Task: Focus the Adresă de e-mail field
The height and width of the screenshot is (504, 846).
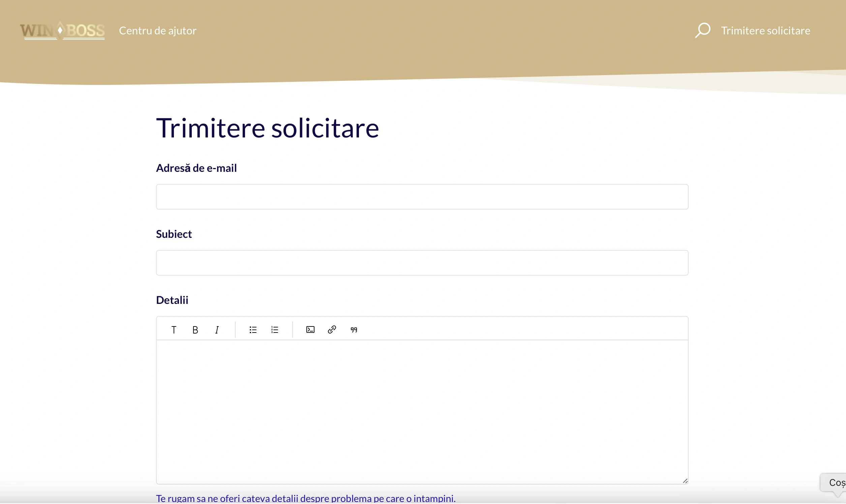Action: click(x=422, y=197)
